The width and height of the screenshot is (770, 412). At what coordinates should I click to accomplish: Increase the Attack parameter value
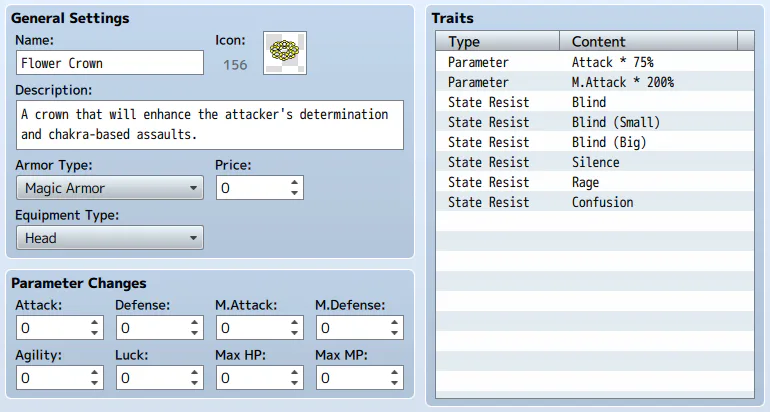pos(94,323)
